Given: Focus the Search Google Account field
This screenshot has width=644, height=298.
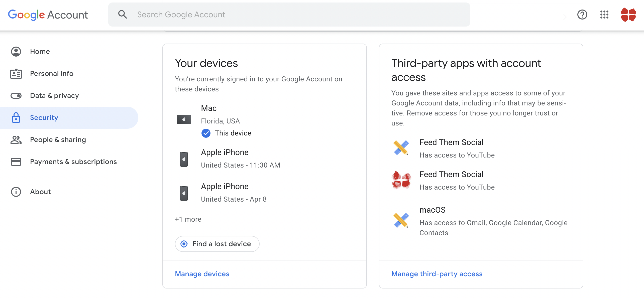Looking at the screenshot, I should click(x=289, y=15).
